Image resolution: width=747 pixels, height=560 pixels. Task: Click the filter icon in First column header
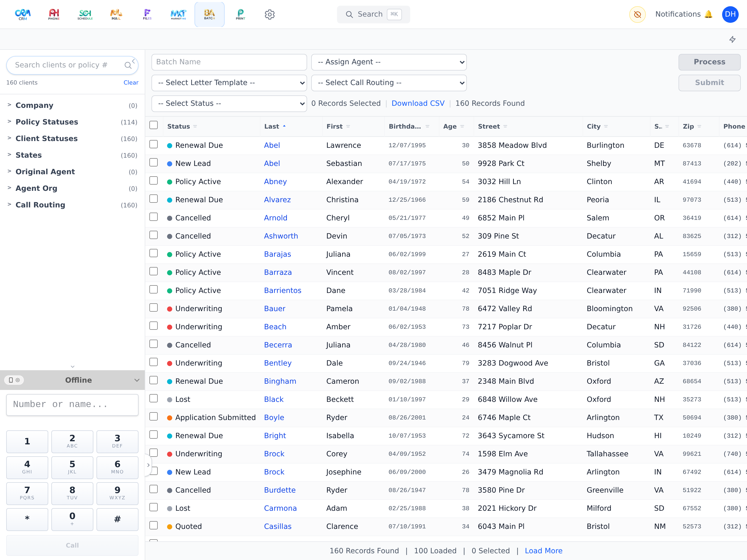pyautogui.click(x=348, y=126)
